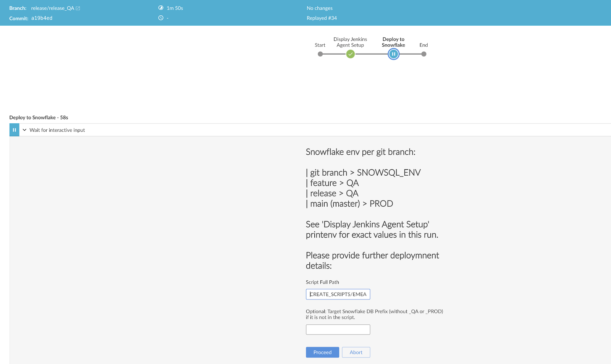This screenshot has height=364, width=611.
Task: Click the '| release > QA' line
Action: pos(332,194)
